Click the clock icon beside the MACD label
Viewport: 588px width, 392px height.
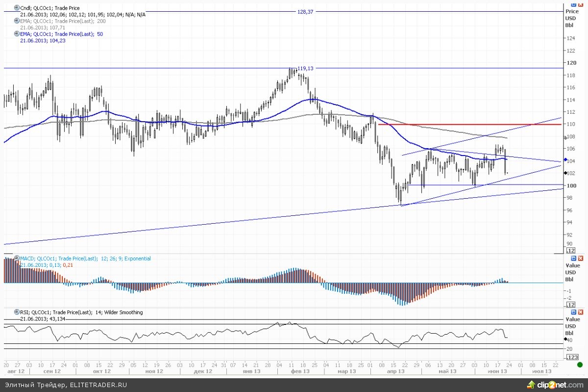click(17, 259)
